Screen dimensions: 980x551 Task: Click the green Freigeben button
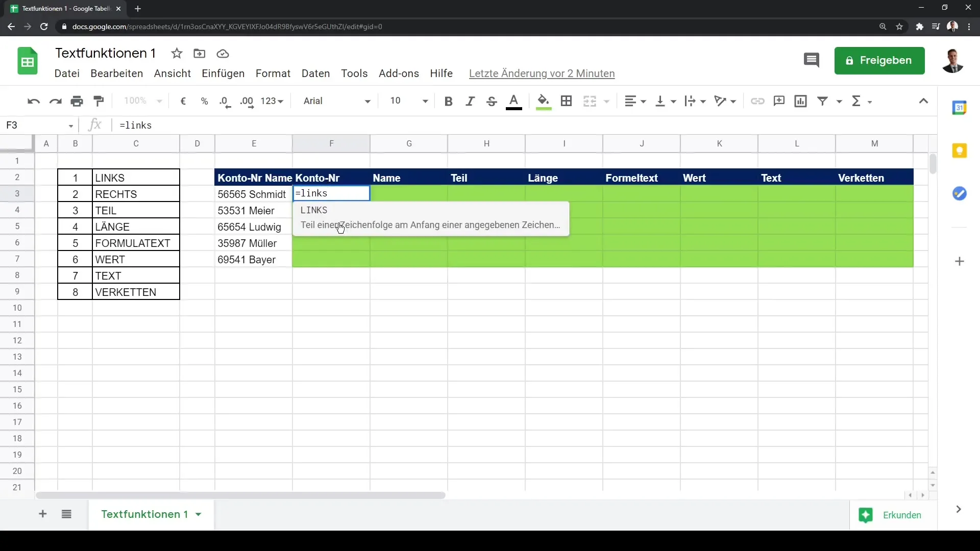[879, 61]
